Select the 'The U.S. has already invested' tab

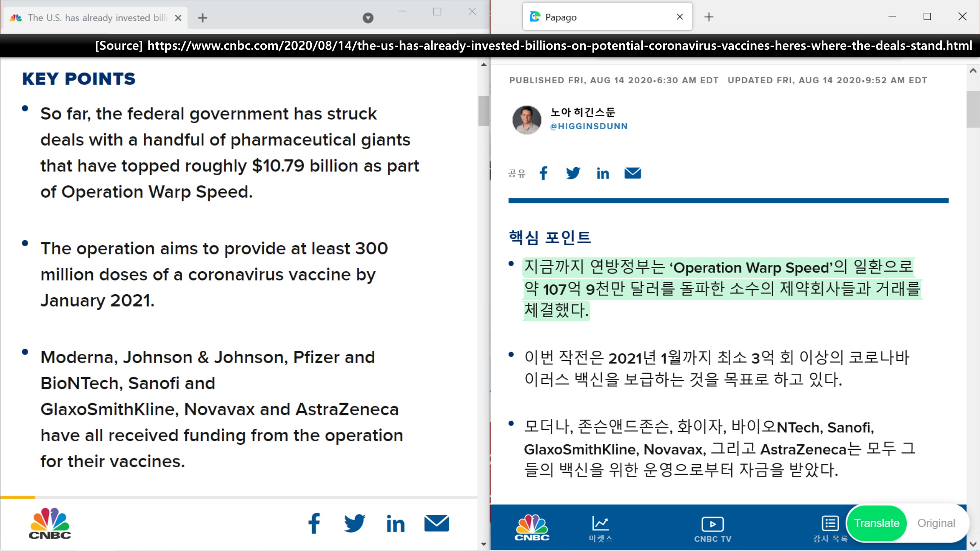click(96, 18)
